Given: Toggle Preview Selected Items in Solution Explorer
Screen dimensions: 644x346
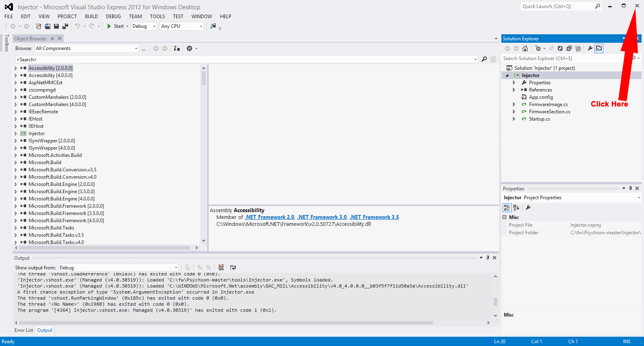Looking at the screenshot, I should coord(599,48).
